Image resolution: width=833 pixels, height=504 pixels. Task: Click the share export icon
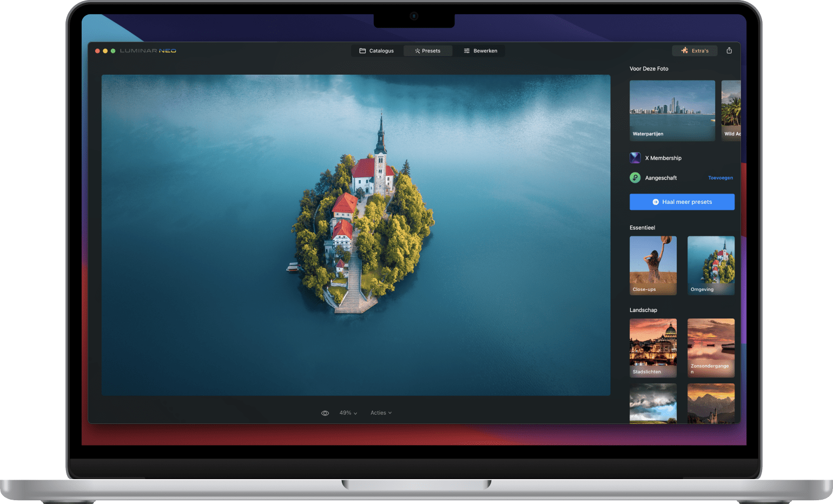pos(729,50)
